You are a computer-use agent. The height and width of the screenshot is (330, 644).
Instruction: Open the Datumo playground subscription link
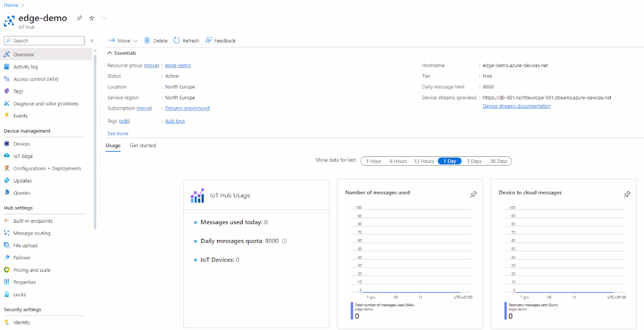(187, 109)
